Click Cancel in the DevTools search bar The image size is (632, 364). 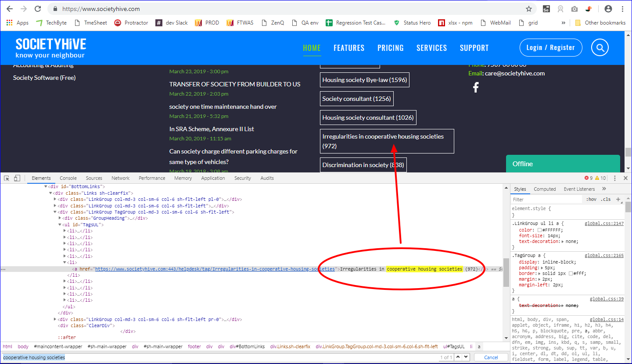point(491,357)
